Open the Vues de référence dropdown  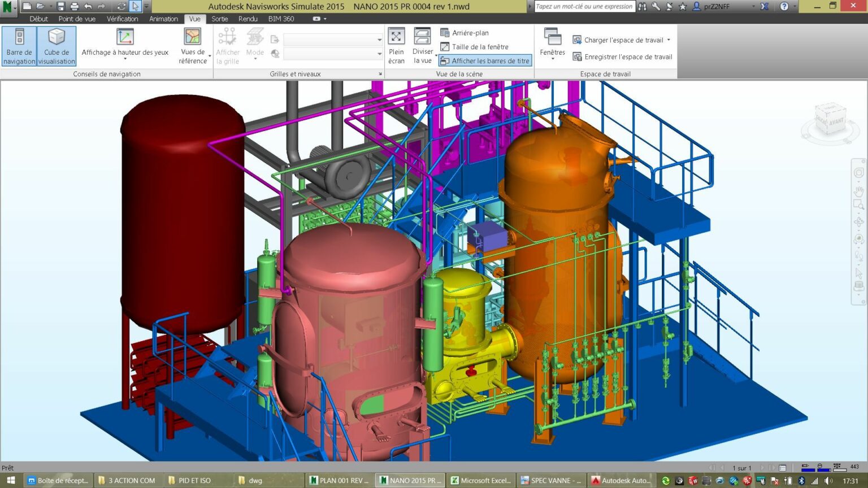tap(193, 46)
